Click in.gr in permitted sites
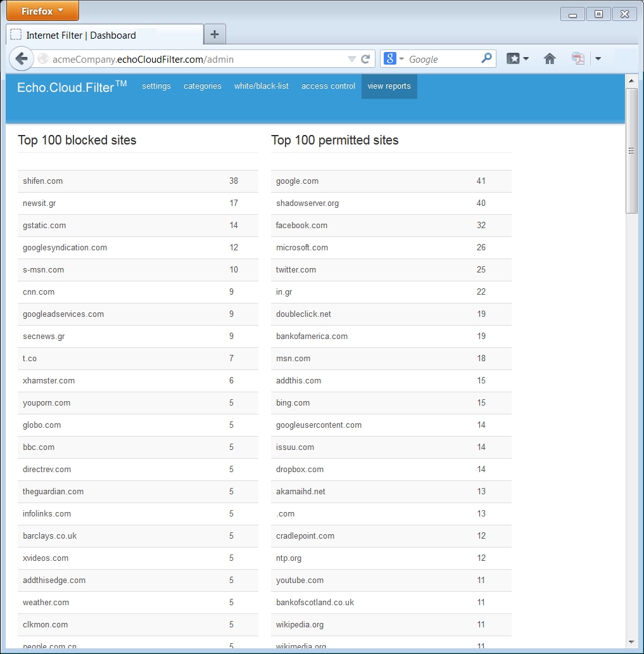The width and height of the screenshot is (644, 654). point(284,292)
